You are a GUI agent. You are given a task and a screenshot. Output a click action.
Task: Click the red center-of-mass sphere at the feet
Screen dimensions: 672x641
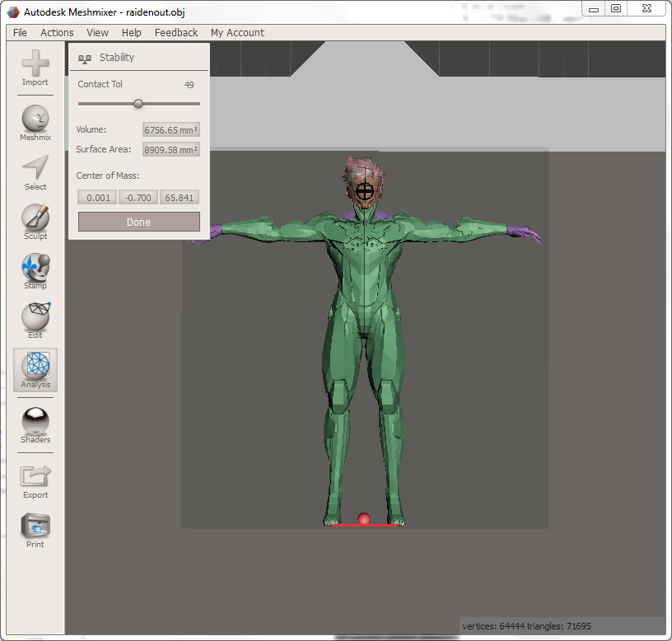(364, 518)
